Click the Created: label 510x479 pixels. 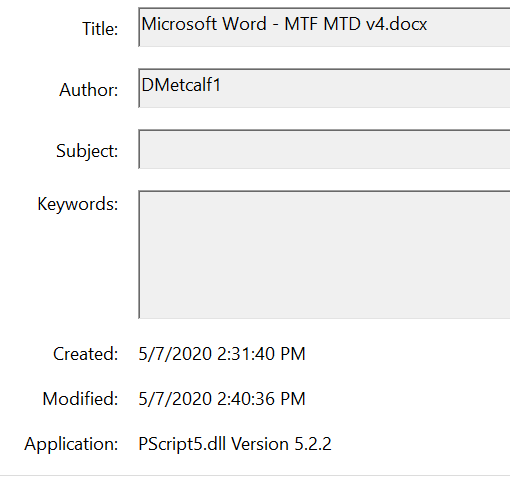click(86, 354)
